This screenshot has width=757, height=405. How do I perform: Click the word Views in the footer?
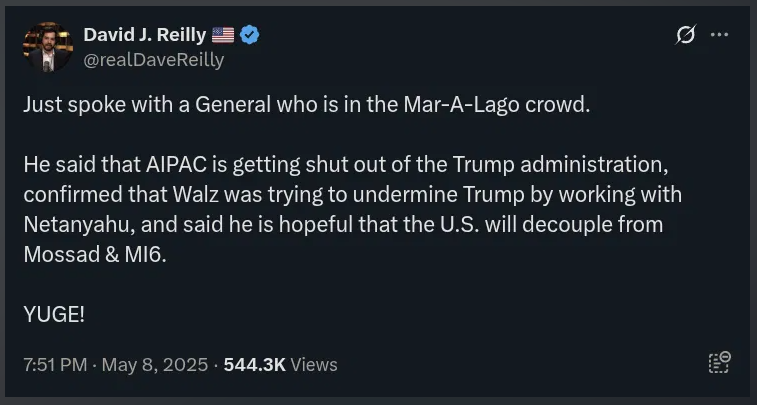[314, 365]
